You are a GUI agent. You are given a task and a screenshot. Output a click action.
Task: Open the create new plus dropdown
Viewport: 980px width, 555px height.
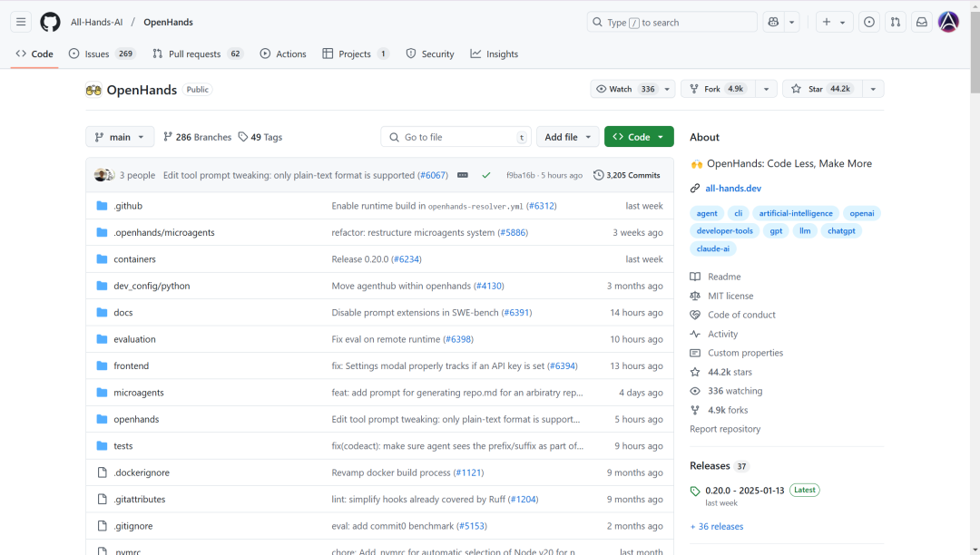(x=834, y=22)
